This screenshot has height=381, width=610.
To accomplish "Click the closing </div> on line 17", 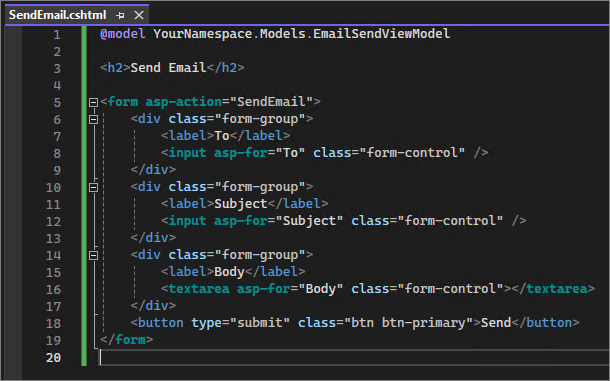I will tap(153, 306).
